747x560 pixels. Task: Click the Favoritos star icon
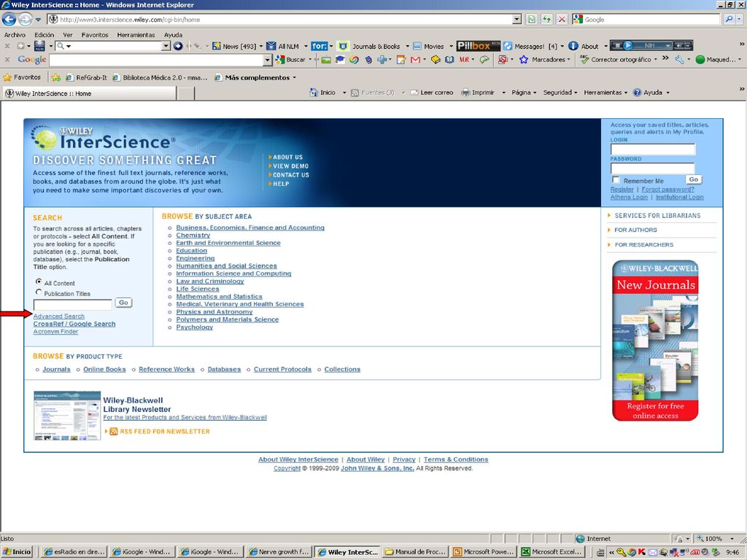[7, 77]
